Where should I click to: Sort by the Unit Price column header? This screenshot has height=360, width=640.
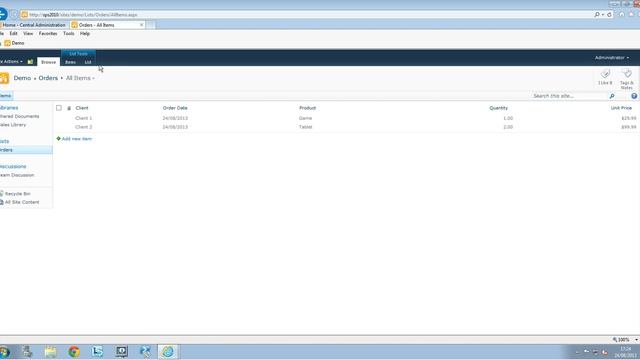tap(621, 108)
